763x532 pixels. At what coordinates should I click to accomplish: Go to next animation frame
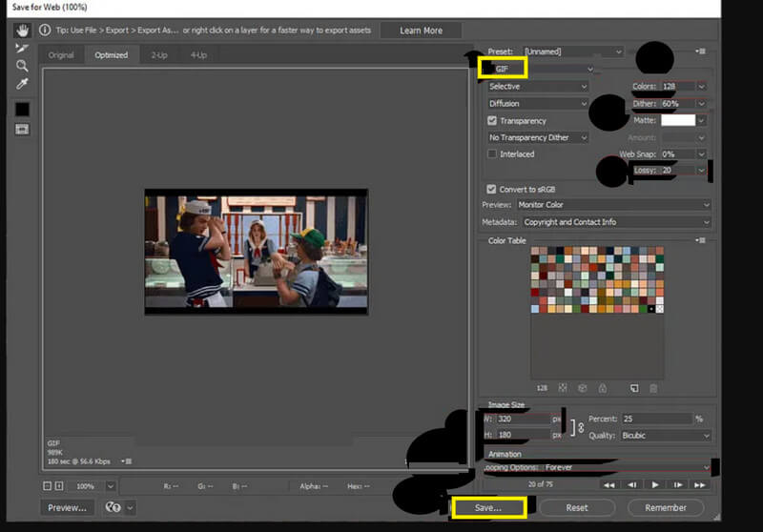678,485
